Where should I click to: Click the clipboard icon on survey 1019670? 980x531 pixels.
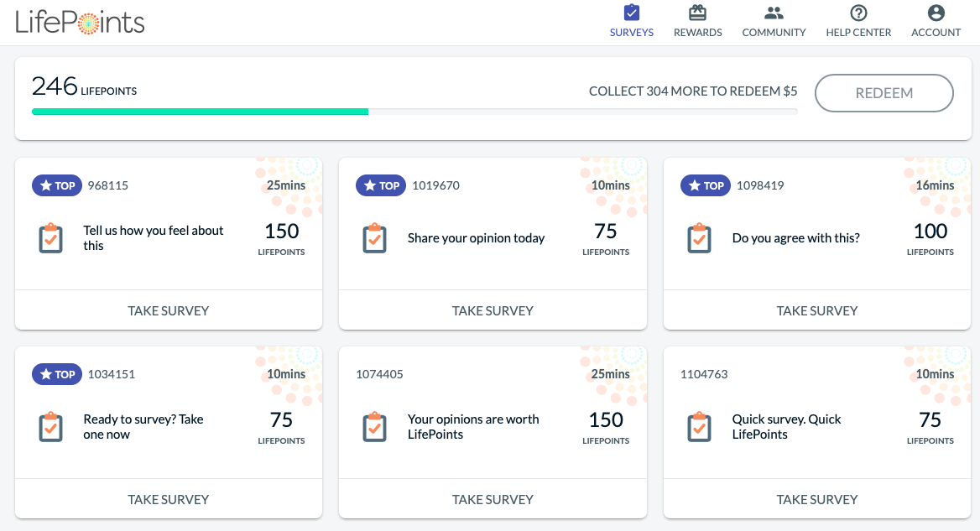375,238
